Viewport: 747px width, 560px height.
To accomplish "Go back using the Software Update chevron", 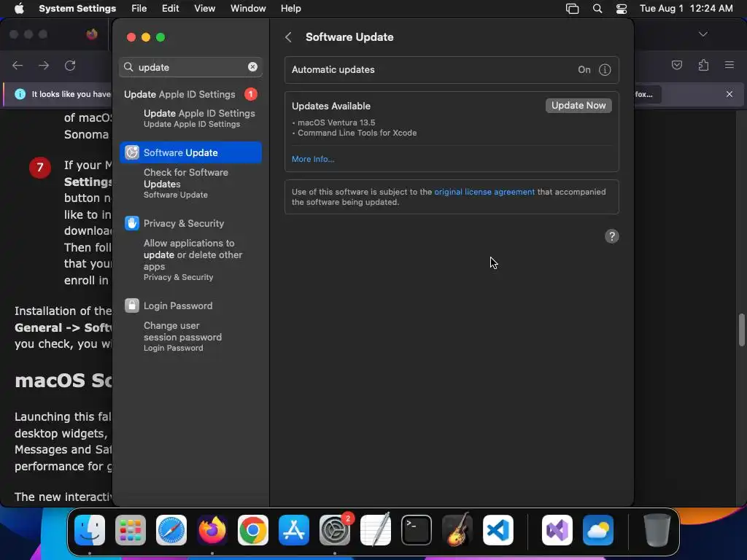I will click(288, 37).
